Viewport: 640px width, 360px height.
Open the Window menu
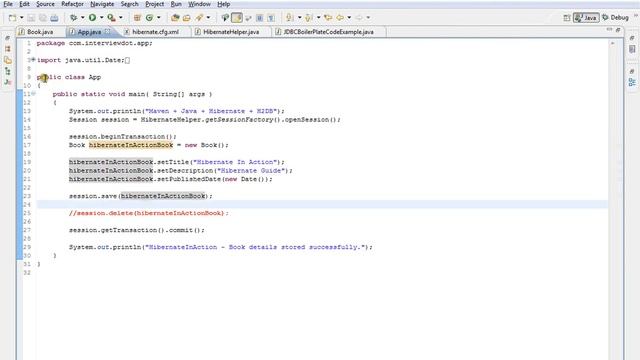coord(199,4)
